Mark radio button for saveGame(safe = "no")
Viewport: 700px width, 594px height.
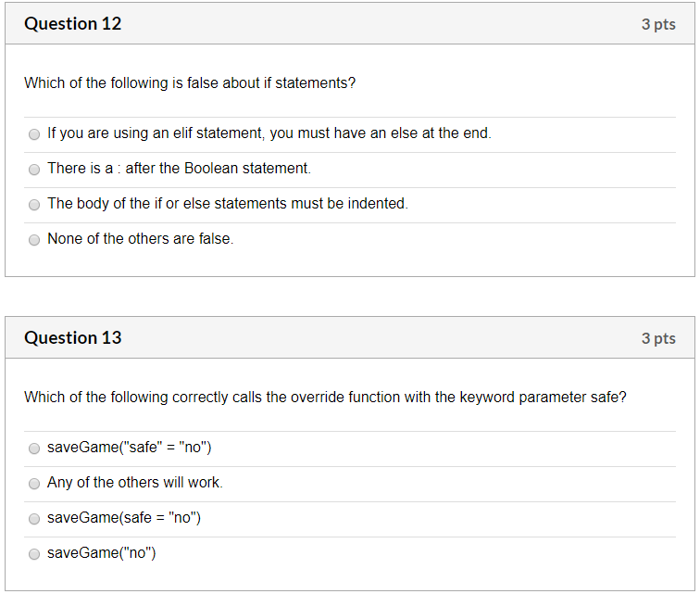tap(34, 519)
